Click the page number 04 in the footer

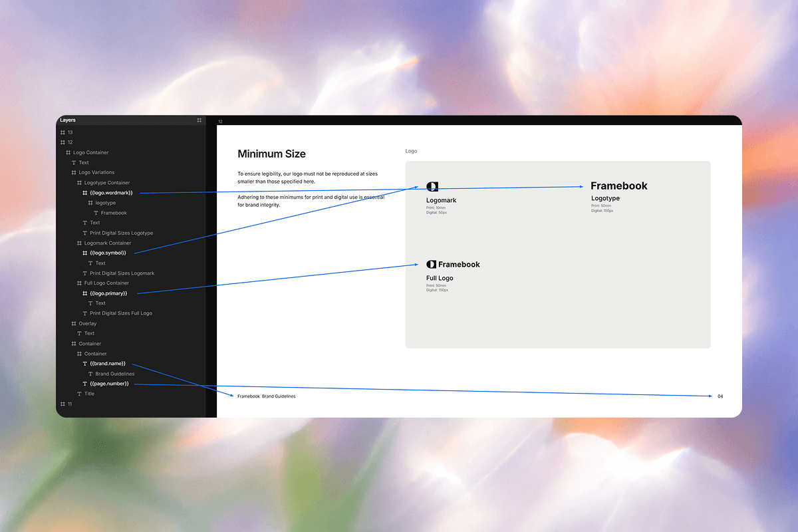tap(720, 396)
